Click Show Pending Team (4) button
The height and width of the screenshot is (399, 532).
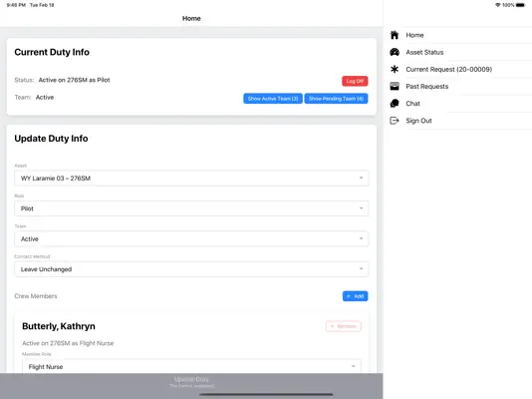(336, 99)
